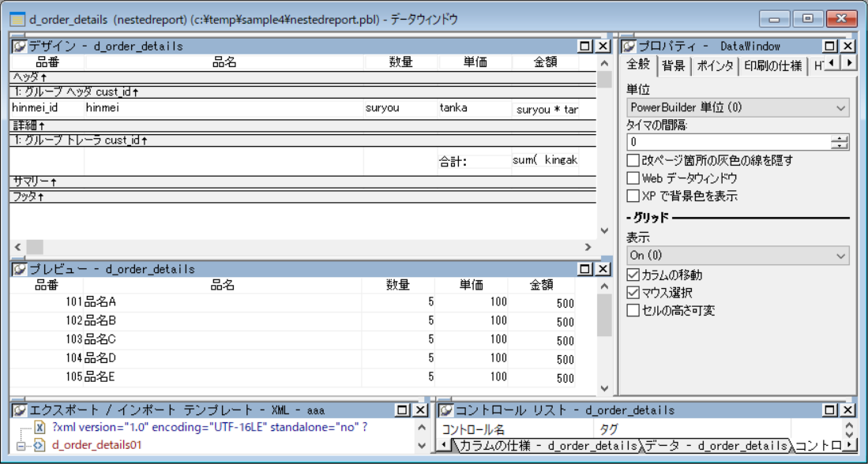868x464 pixels.
Task: Maximize the エクスポート / インポート テンプレート pane
Action: (x=402, y=410)
